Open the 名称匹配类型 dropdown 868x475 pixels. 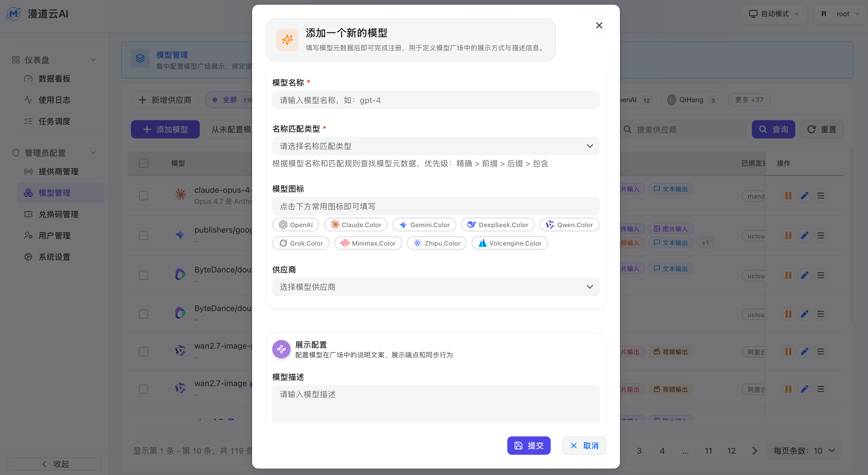pyautogui.click(x=436, y=146)
